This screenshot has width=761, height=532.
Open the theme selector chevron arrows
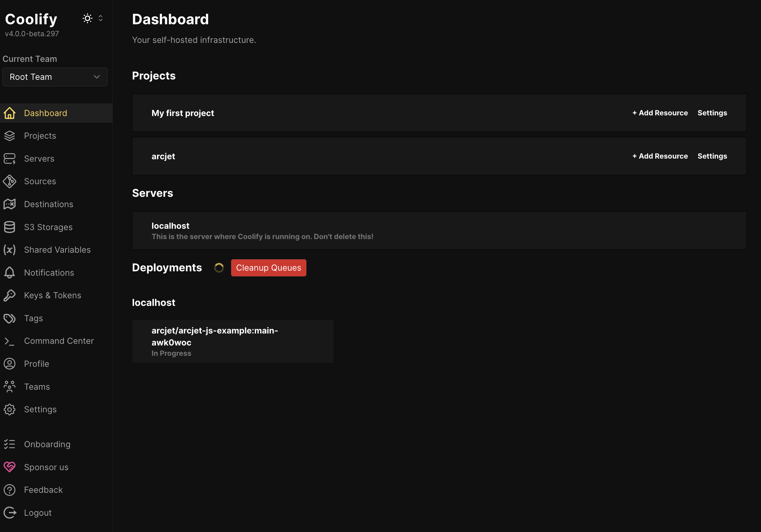coord(100,19)
